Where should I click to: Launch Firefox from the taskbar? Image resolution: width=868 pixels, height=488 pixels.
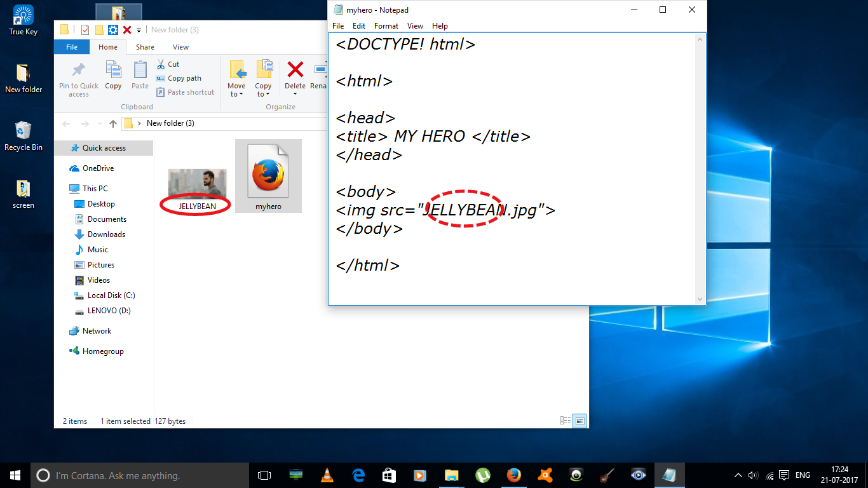coord(514,475)
